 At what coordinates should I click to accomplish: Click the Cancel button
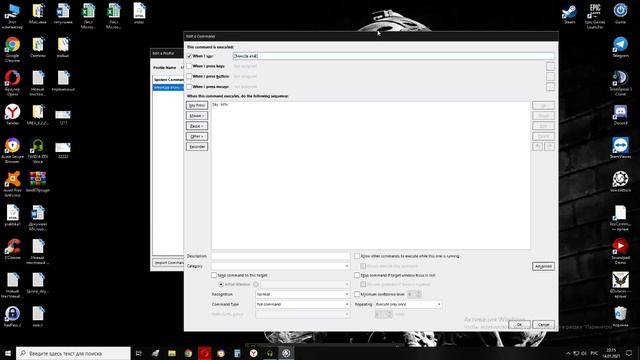[x=543, y=324]
